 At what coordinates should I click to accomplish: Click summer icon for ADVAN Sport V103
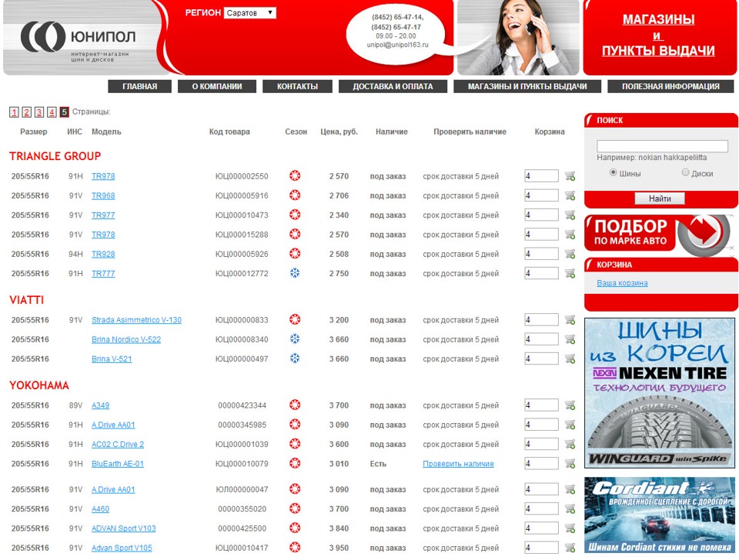click(295, 528)
